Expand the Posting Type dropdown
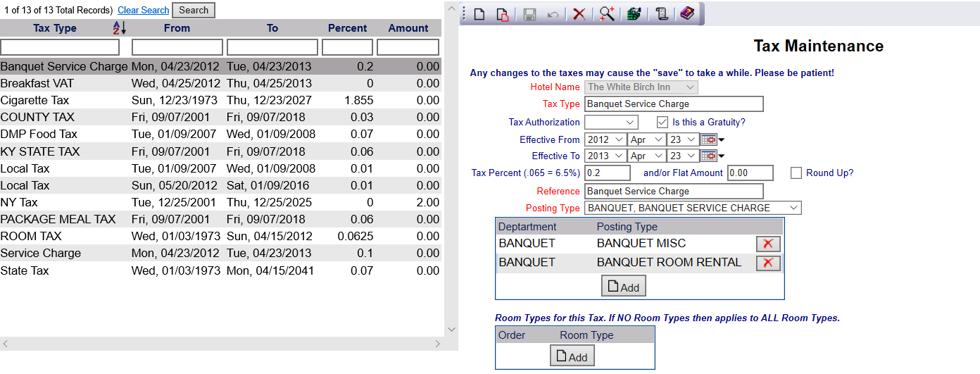Image resolution: width=980 pixels, height=374 pixels. (x=693, y=208)
